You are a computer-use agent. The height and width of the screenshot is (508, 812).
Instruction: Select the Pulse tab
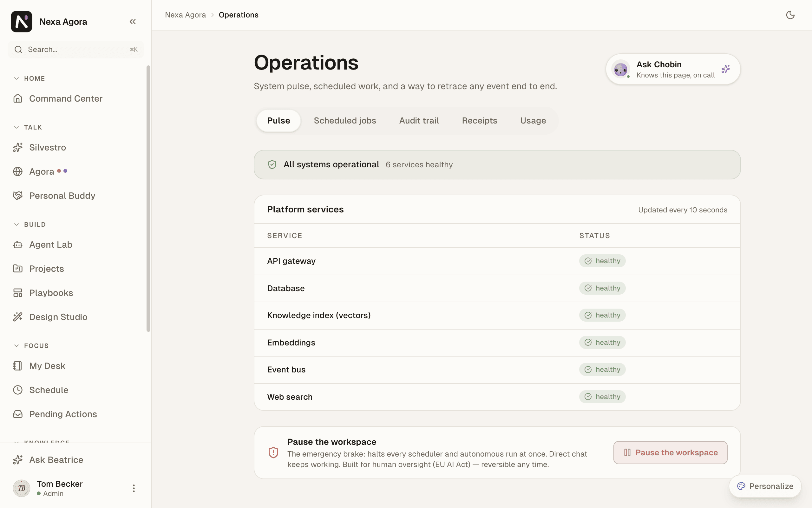tap(278, 121)
